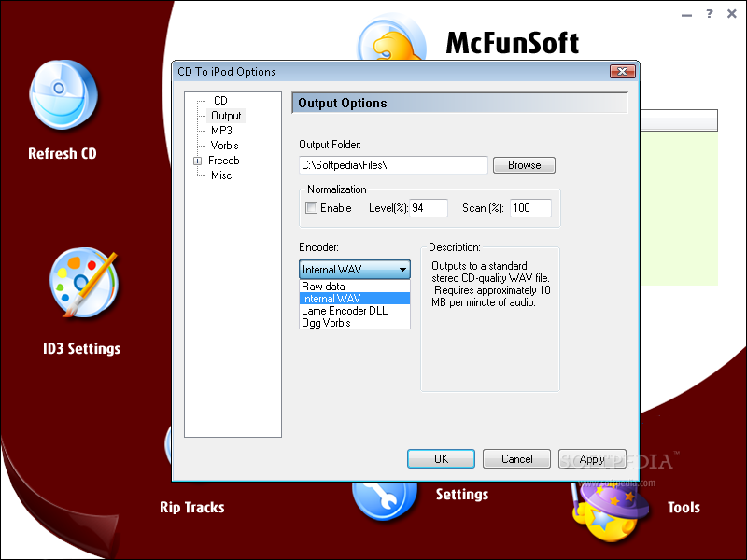Click the normalization Scan field
The width and height of the screenshot is (747, 560).
530,208
